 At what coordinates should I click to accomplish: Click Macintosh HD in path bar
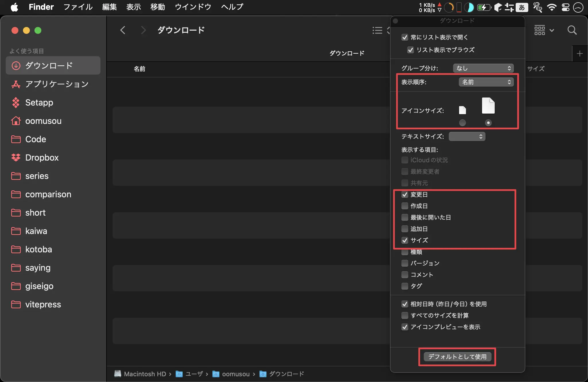pyautogui.click(x=141, y=374)
